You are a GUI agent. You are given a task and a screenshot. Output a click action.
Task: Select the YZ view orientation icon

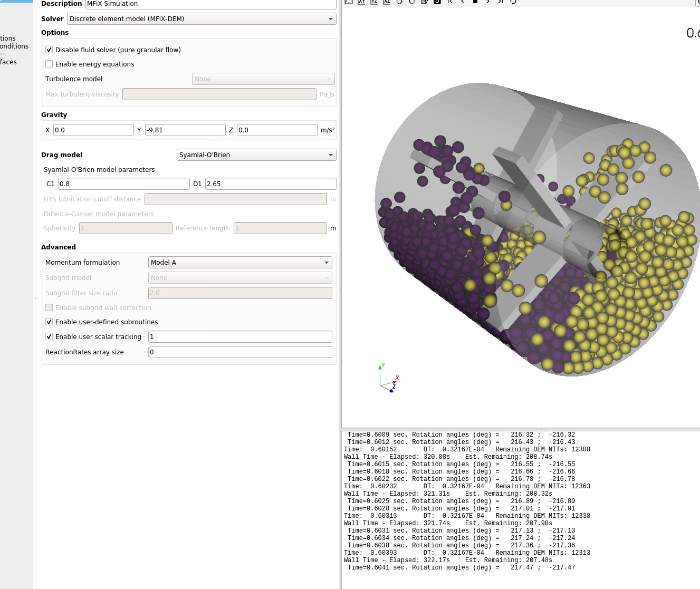[374, 2]
